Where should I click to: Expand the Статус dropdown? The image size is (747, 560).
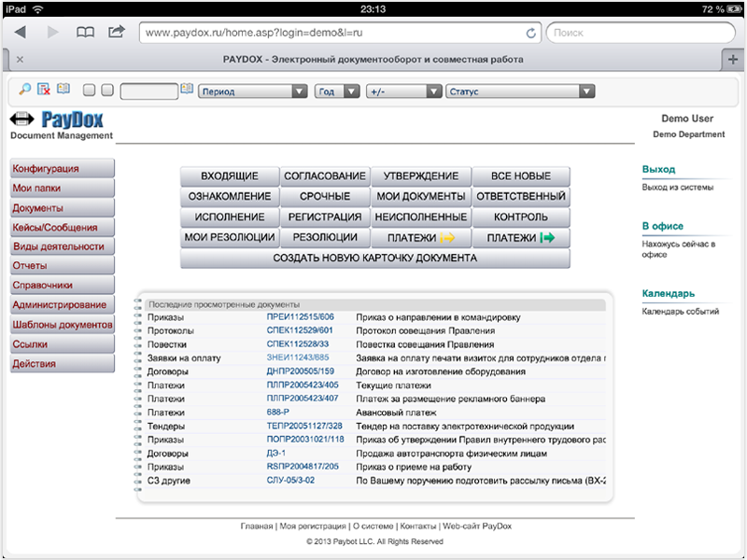(x=520, y=91)
